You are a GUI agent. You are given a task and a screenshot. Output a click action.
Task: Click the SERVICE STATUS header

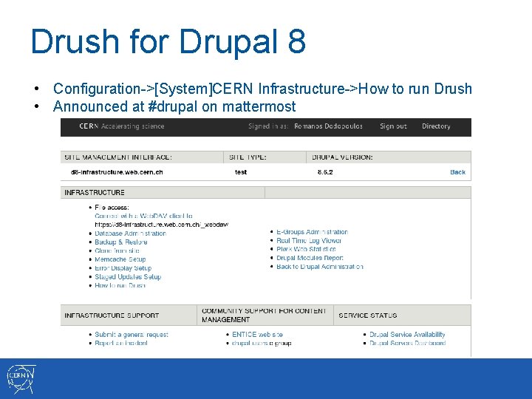tap(368, 316)
